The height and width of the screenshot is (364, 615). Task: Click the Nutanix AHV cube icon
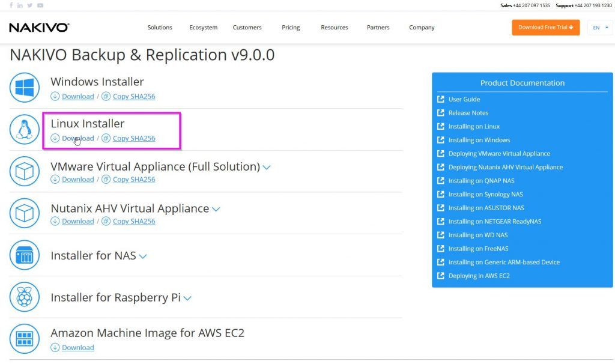click(24, 213)
